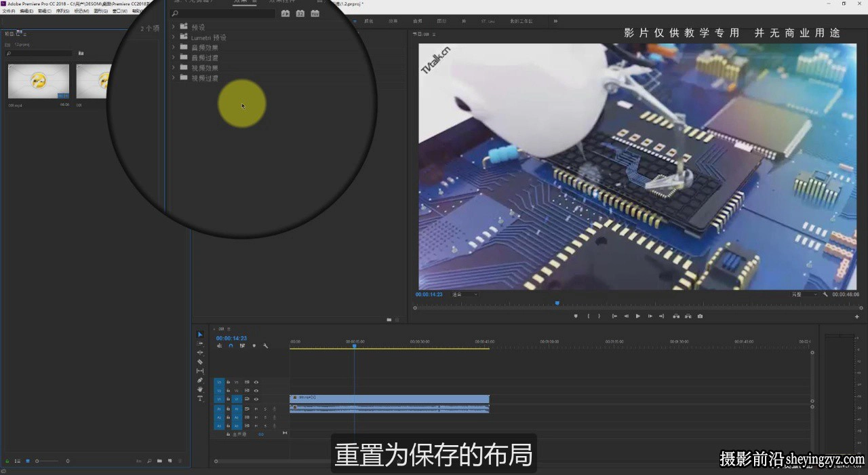Click the project panel bin filter icon
Image resolution: width=868 pixels, height=475 pixels.
tap(81, 53)
